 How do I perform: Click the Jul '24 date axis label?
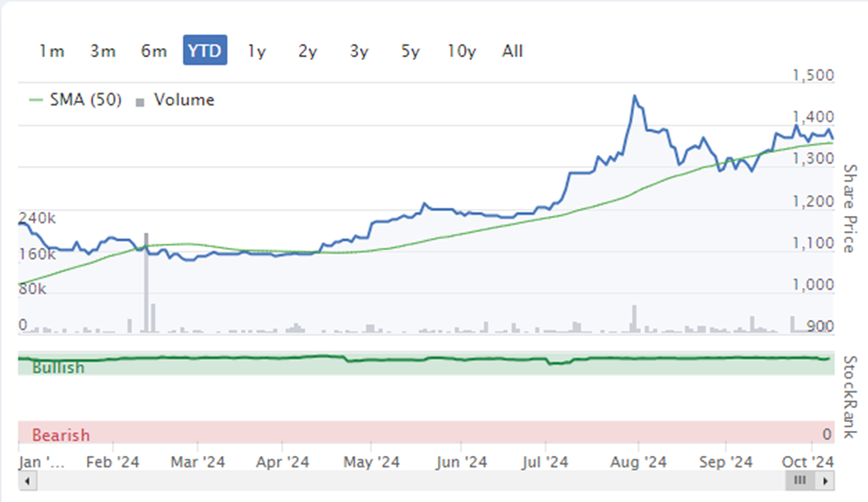pos(545,462)
